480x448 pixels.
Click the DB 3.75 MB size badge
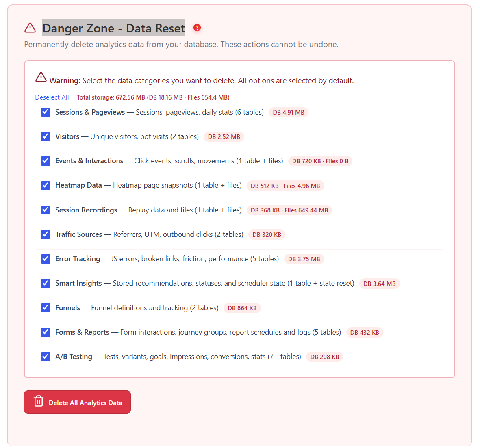click(304, 259)
